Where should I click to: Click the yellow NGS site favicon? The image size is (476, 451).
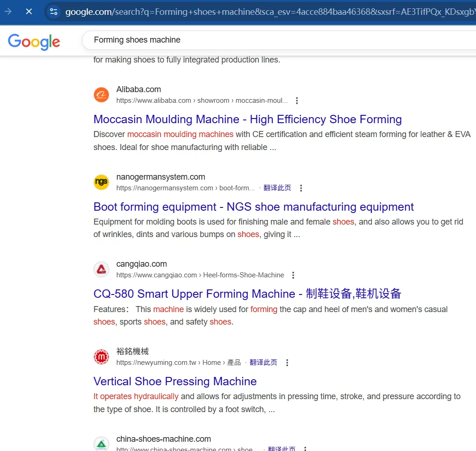101,182
